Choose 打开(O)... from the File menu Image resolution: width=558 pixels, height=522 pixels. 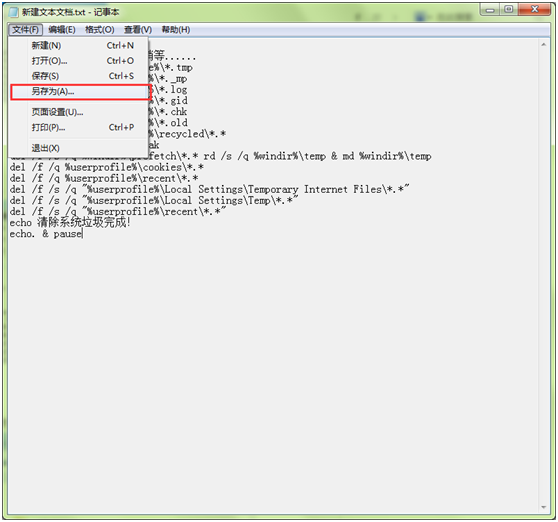(x=79, y=61)
